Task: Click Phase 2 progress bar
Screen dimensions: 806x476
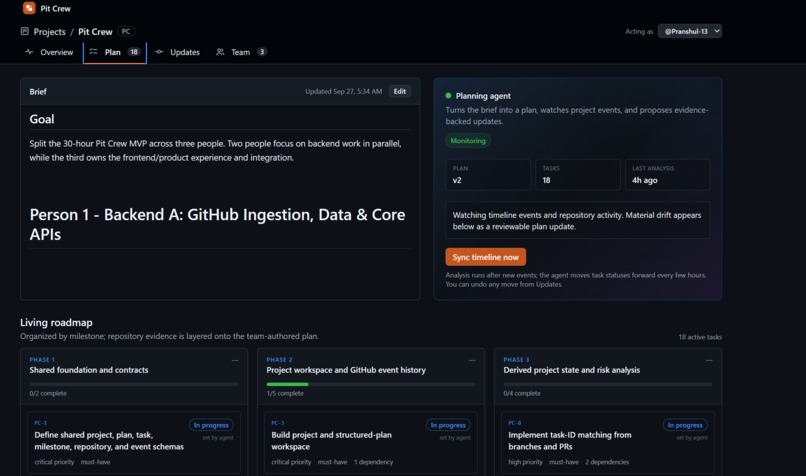Action: pos(371,384)
